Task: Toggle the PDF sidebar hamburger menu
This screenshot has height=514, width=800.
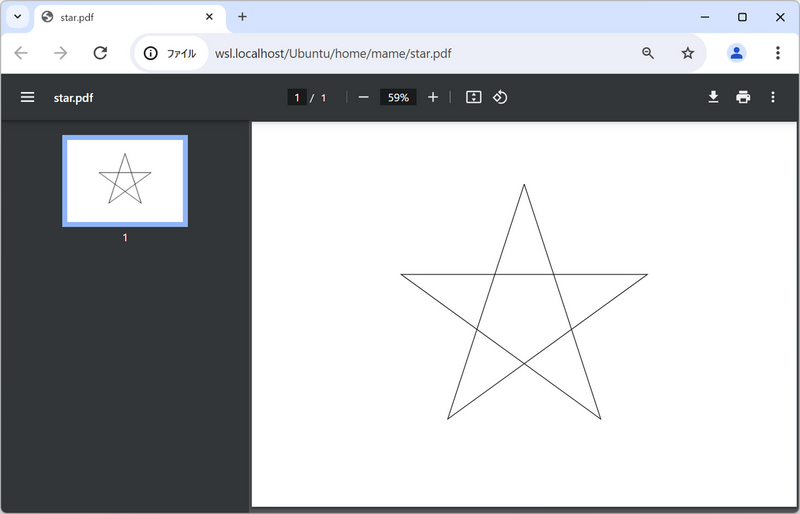Action: coord(28,97)
